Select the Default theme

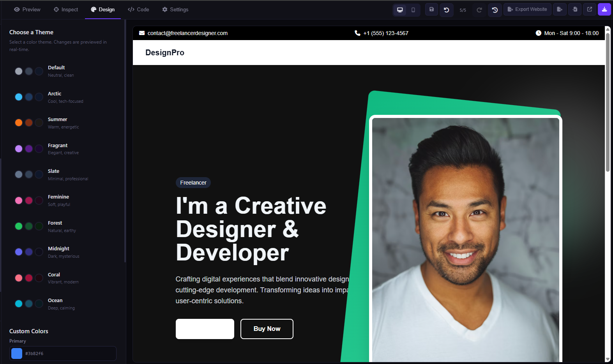[x=62, y=71]
